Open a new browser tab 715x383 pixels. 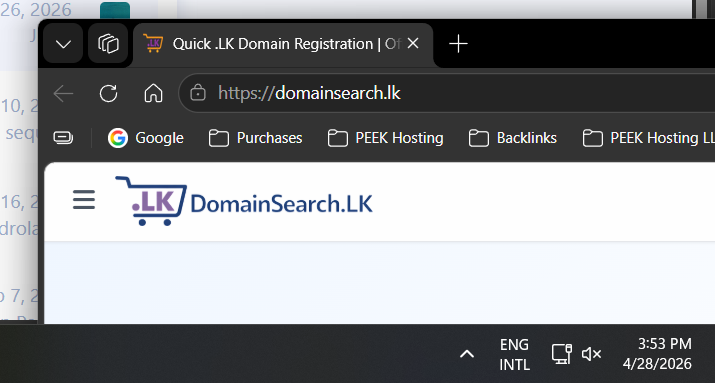[458, 44]
